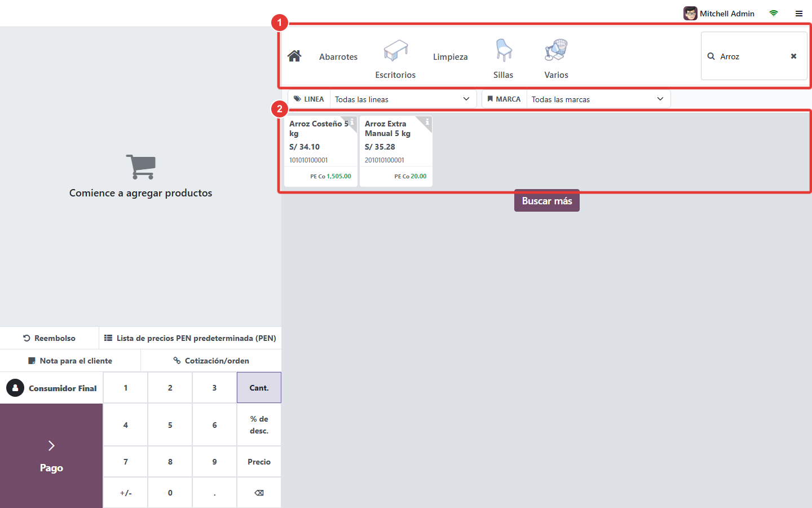The height and width of the screenshot is (508, 812).
Task: Open the Mitchell Admin user menu
Action: coord(719,14)
